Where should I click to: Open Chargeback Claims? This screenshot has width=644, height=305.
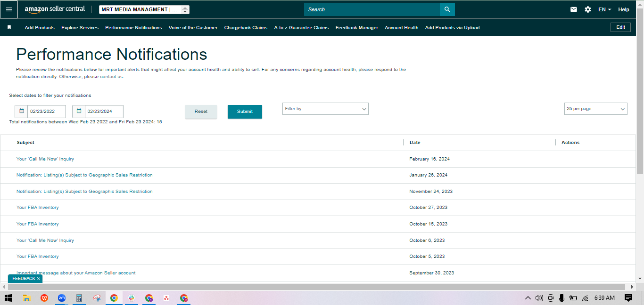pos(246,28)
